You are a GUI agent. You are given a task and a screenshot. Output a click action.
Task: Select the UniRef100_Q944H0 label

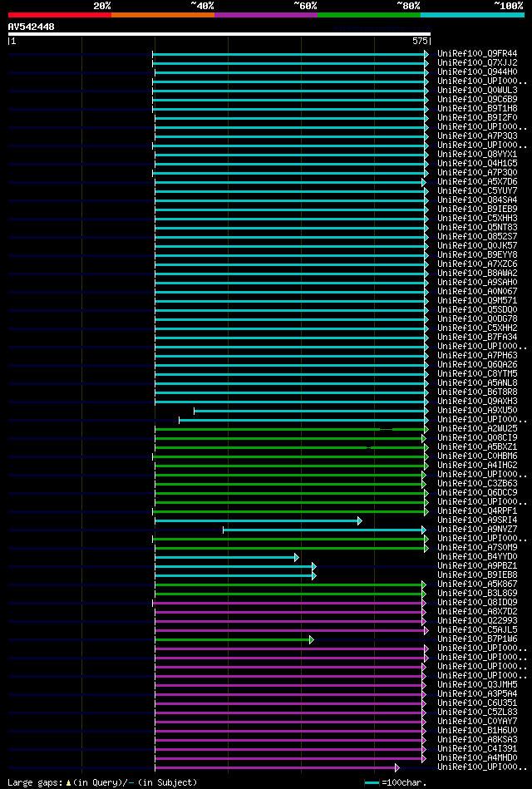(477, 72)
